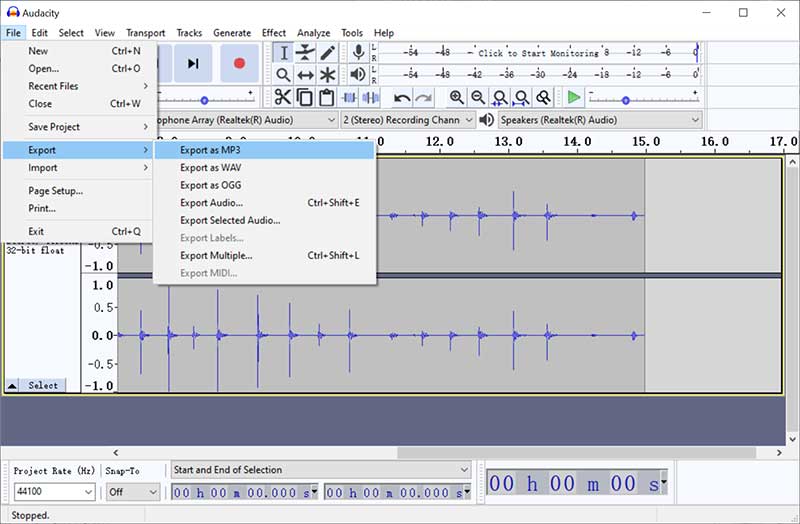The image size is (800, 524).
Task: Select the Envelope tool
Action: tap(305, 53)
